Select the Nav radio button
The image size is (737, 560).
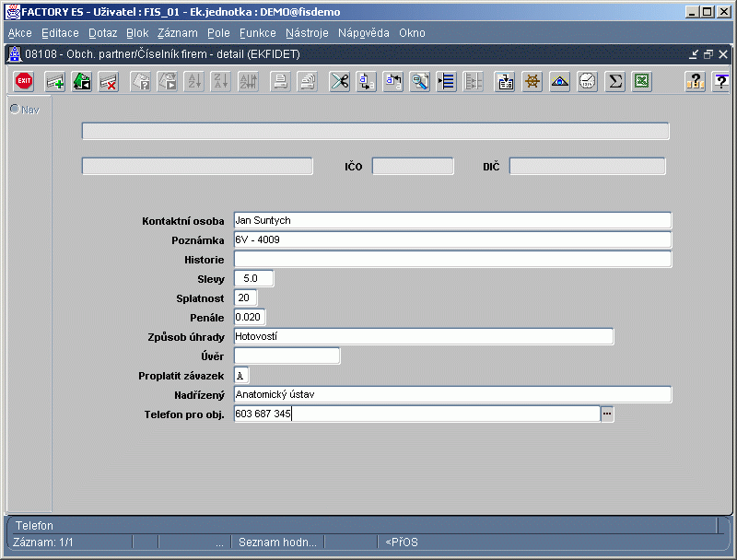coord(15,109)
